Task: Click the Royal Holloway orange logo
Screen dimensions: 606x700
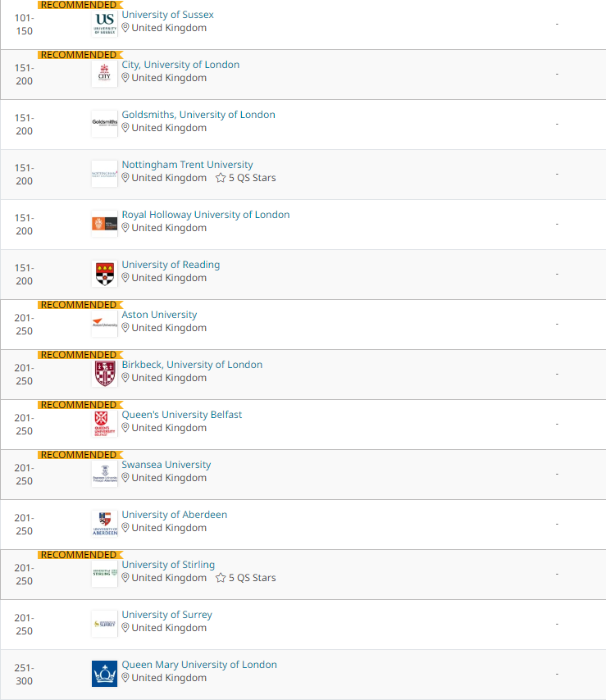Action: pos(104,223)
